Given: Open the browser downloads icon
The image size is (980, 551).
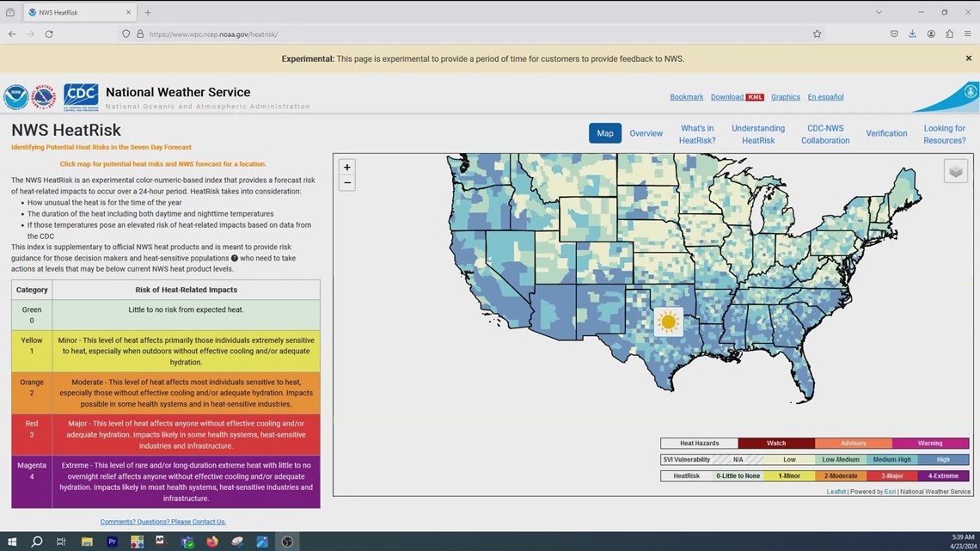Looking at the screenshot, I should point(912,34).
